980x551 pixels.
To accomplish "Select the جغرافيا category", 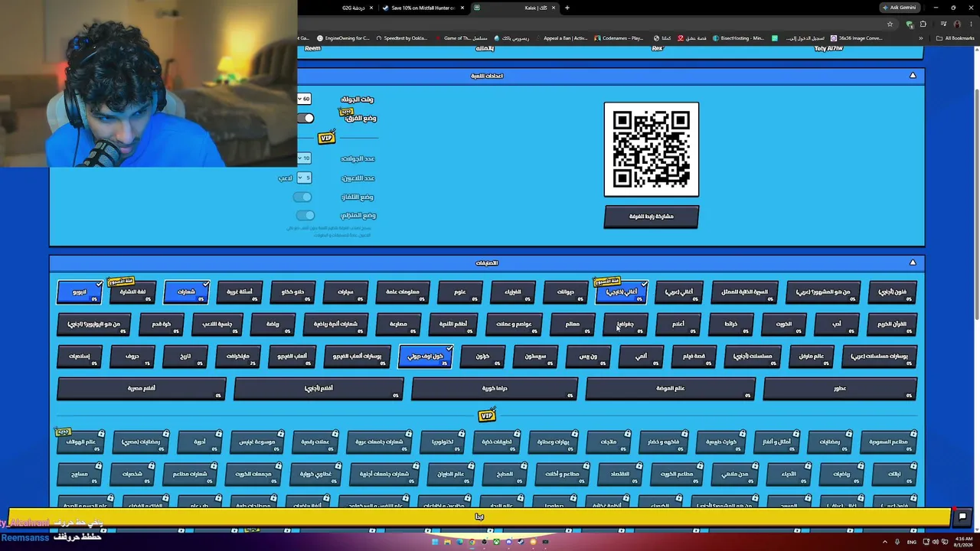I will tap(625, 324).
